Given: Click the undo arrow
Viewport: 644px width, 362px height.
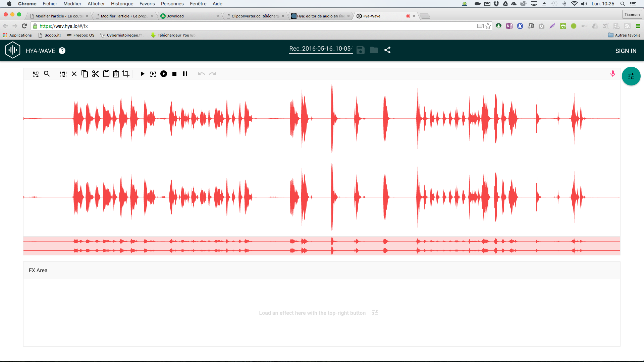Looking at the screenshot, I should 201,74.
